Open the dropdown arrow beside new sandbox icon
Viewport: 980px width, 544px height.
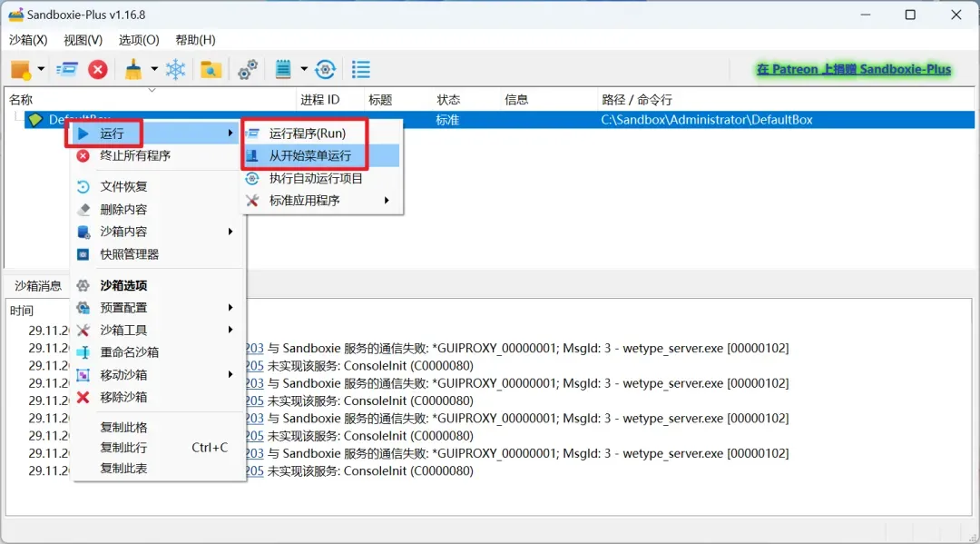point(41,69)
